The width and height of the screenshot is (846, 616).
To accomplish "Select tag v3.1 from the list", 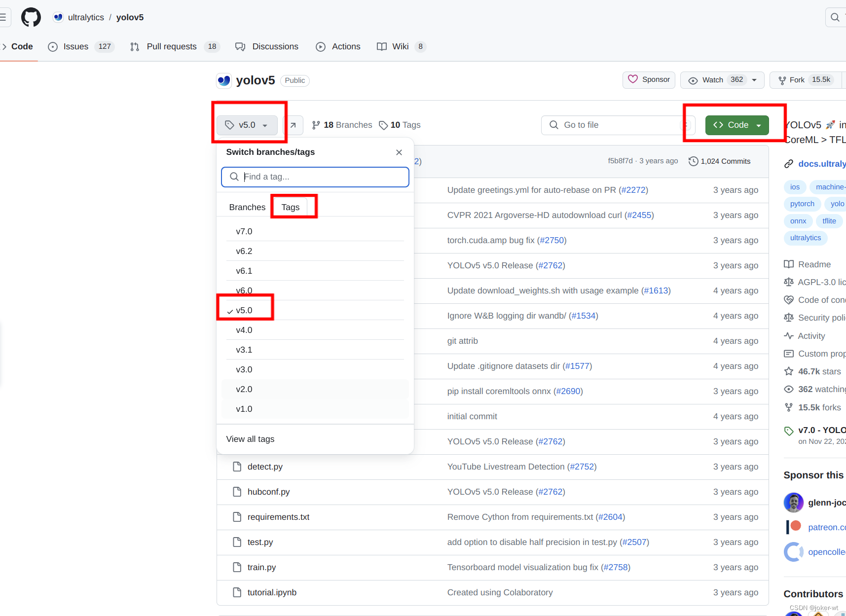I will click(315, 350).
